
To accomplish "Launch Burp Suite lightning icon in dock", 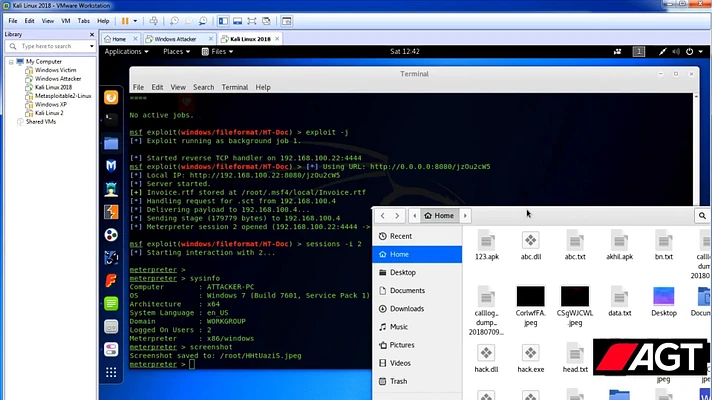I will tap(111, 212).
